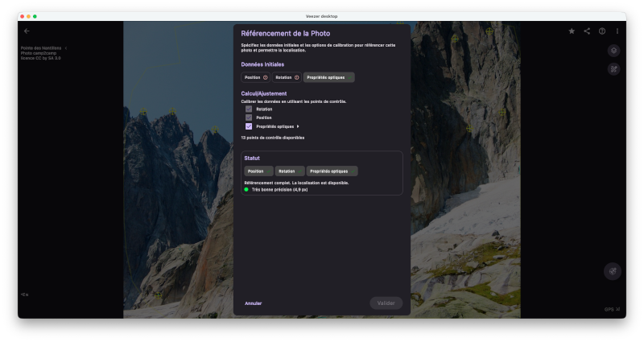644x342 pixels.
Task: Open the layers icon button
Action: 613,51
